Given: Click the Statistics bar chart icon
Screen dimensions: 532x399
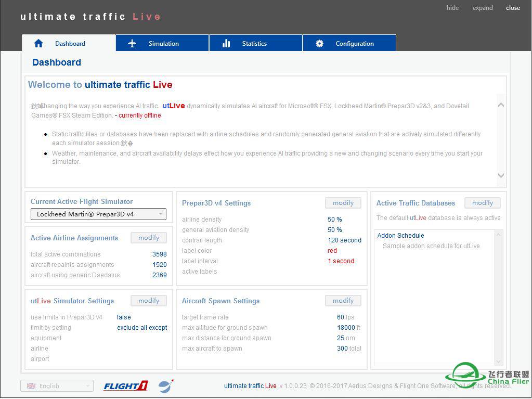Looking at the screenshot, I should [x=226, y=43].
